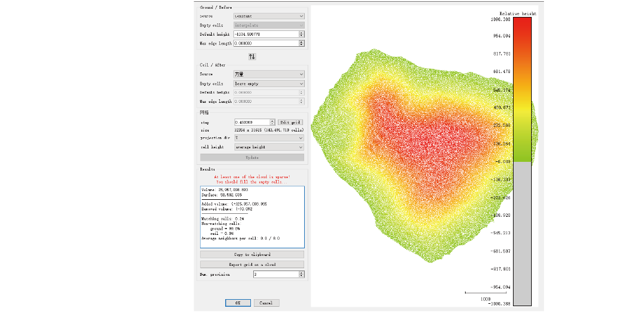The image size is (644, 312).
Task: Click the step spinner arrows
Action: (x=273, y=122)
